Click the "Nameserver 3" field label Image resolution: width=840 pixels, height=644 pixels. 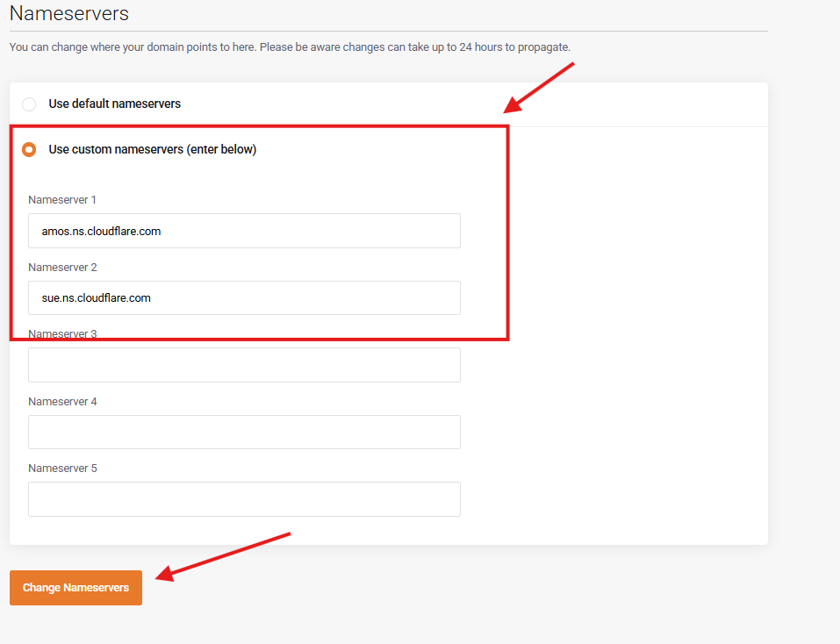pyautogui.click(x=62, y=334)
